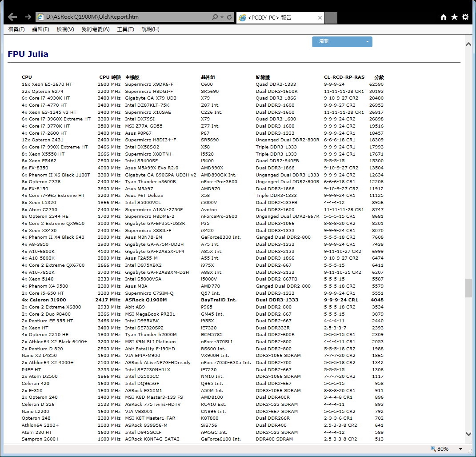
Task: Open Favorites with the star icon
Action: coord(455,17)
